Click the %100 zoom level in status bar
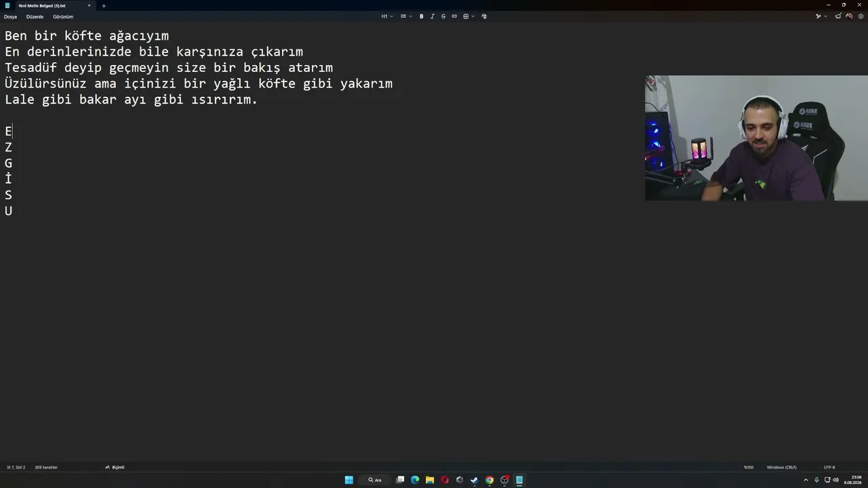Screen dimensions: 868x488 tap(749, 467)
